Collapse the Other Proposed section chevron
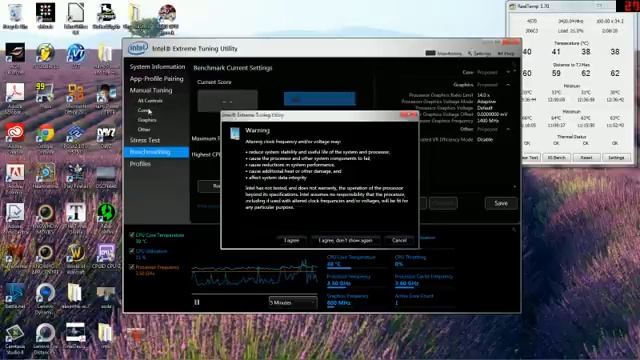The width and height of the screenshot is (640, 360). (x=508, y=129)
